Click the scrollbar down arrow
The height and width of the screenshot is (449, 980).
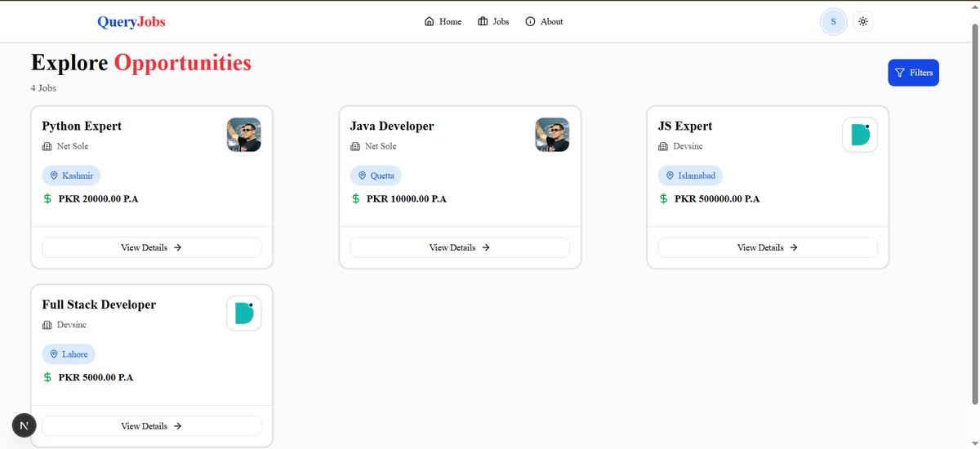[973, 443]
